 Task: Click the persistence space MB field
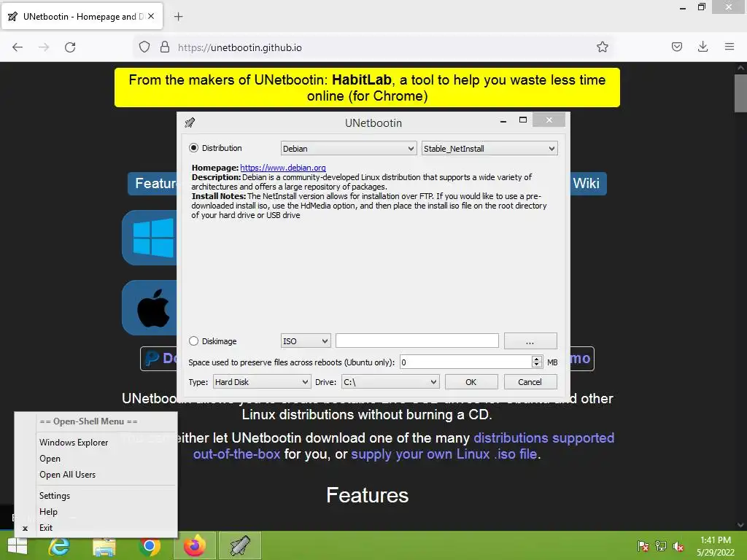click(465, 362)
